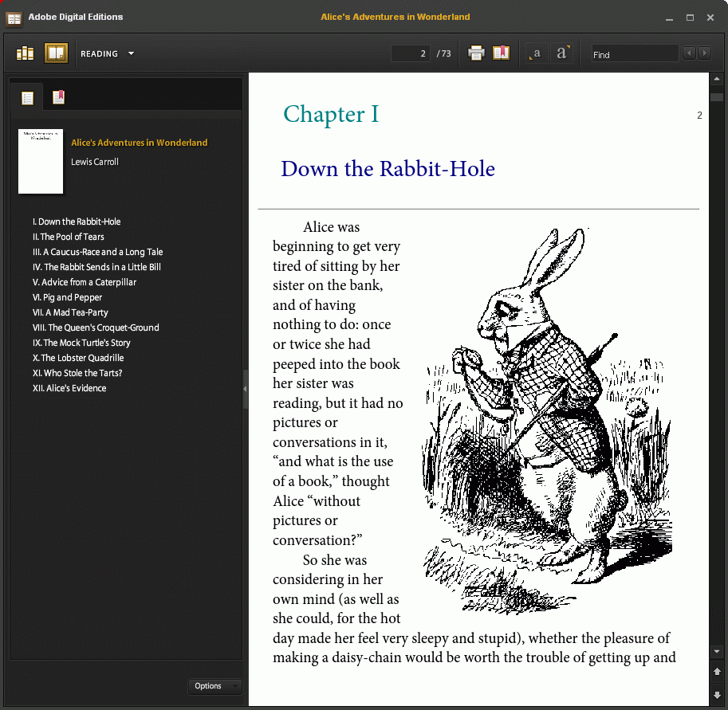This screenshot has height=710, width=728.
Task: Click scrollbar down arrow
Action: 716,652
